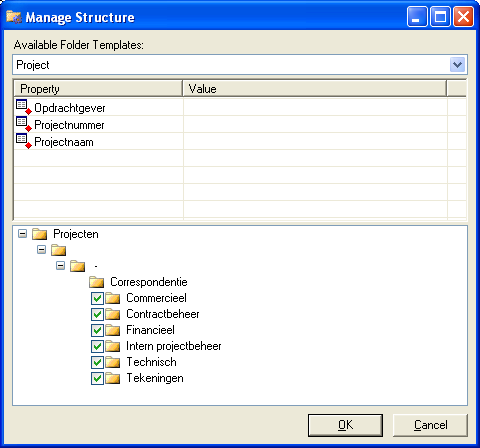Uncheck the Commercieel folder checkbox
This screenshot has width=480, height=448.
coord(97,298)
